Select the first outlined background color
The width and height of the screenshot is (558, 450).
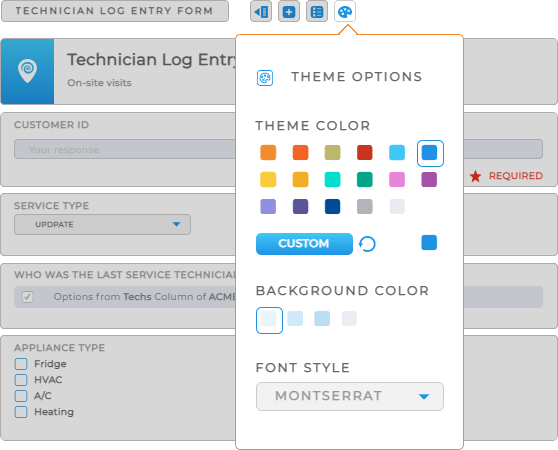(269, 320)
